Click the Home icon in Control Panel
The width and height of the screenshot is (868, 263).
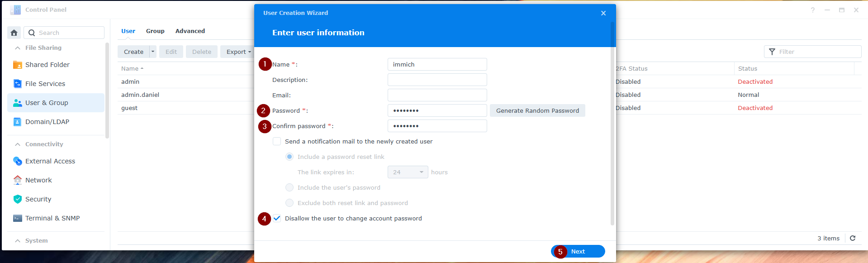click(x=14, y=33)
